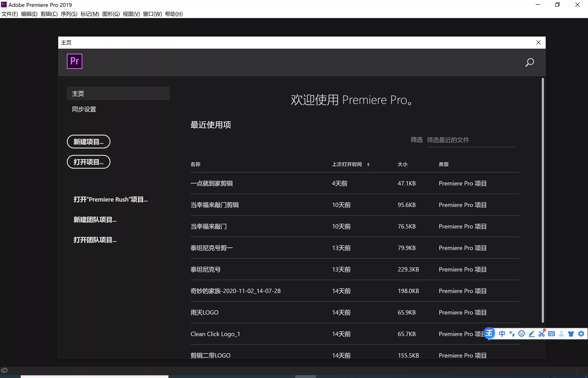Click the 新建项目 button
Screen dimensions: 588x378
(88, 142)
